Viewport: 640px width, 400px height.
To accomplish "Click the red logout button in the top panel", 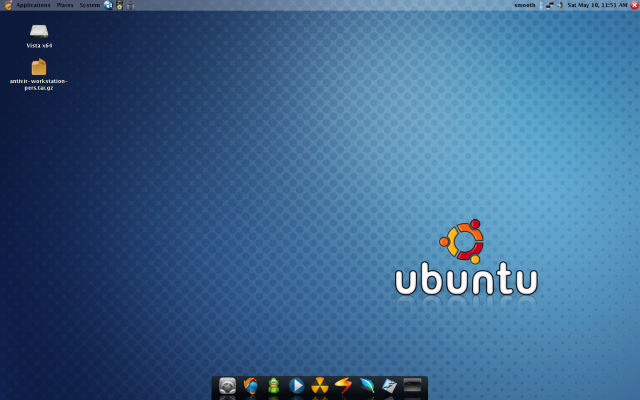I will (634, 5).
